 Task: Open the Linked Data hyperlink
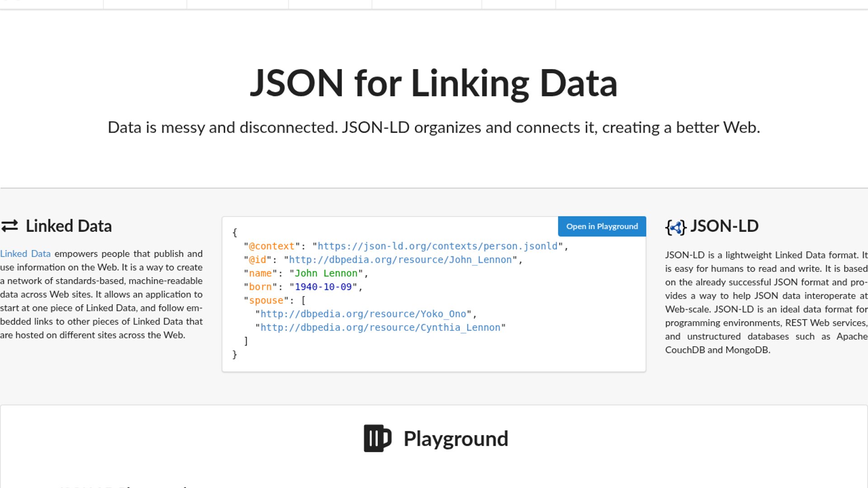click(25, 254)
